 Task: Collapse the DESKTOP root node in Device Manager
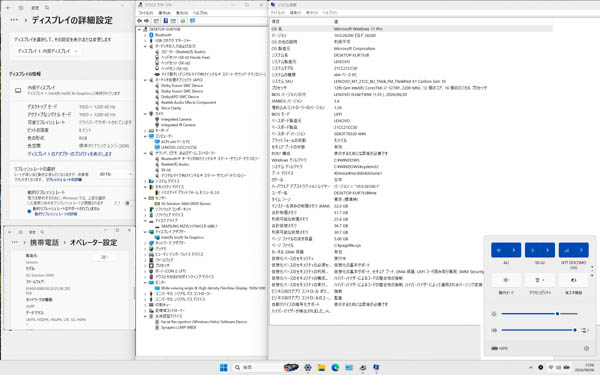(140, 29)
